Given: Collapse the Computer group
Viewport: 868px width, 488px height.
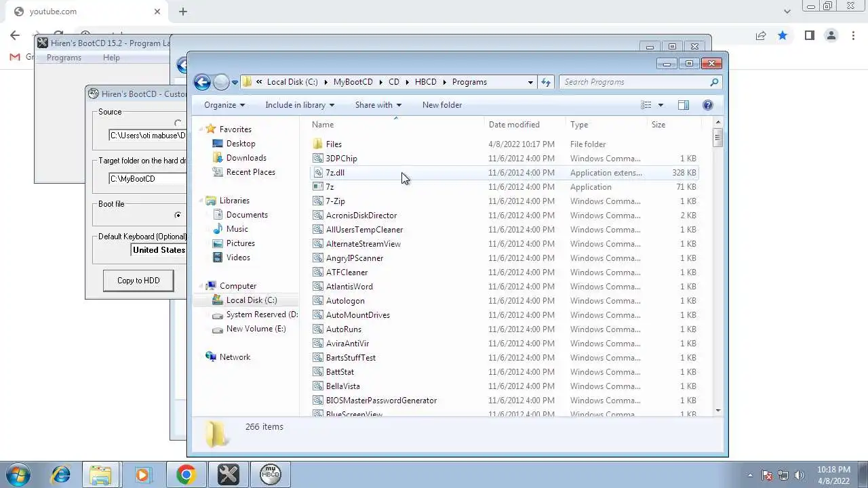Looking at the screenshot, I should pyautogui.click(x=201, y=286).
